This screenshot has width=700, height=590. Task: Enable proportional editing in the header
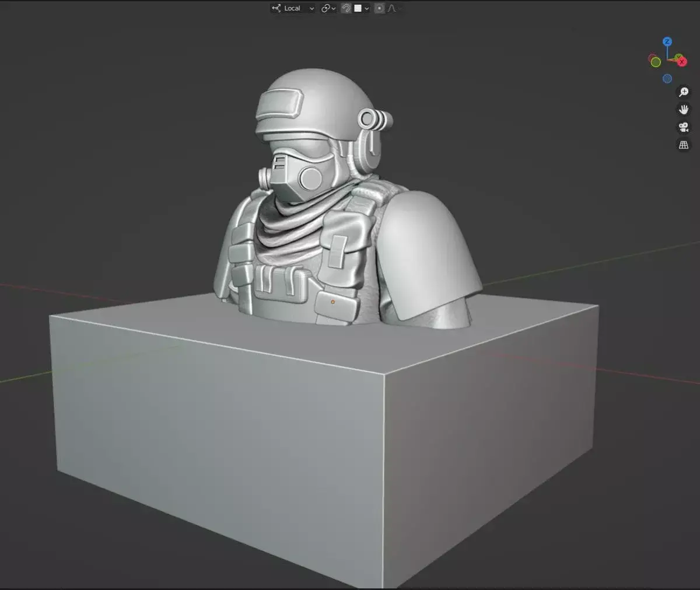380,8
